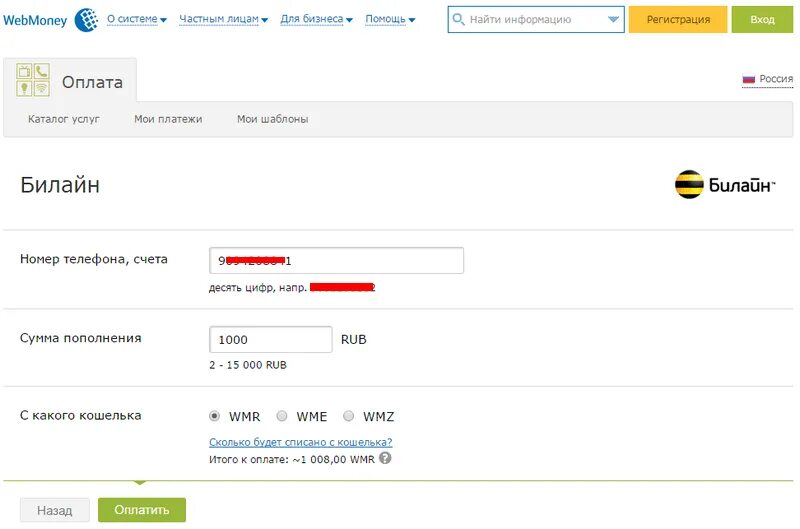Expand the Для бизнеса menu
Screen dimensions: 800x529
coord(316,19)
